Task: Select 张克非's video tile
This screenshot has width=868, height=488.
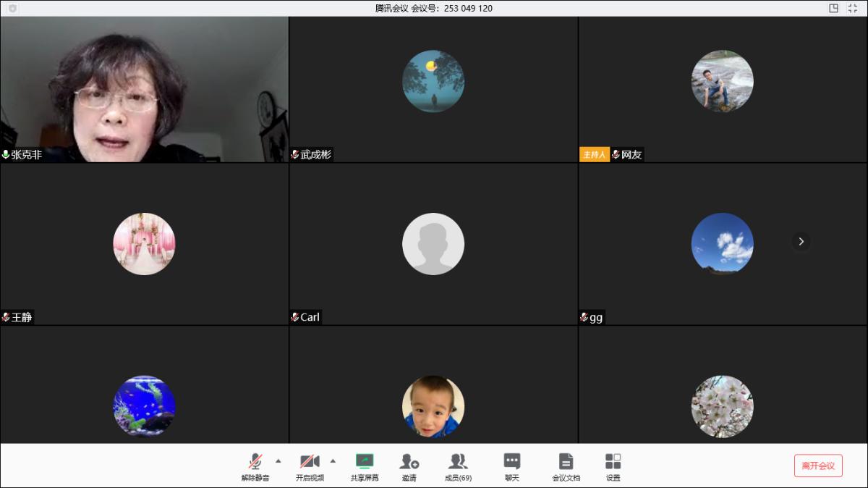Action: click(x=145, y=90)
